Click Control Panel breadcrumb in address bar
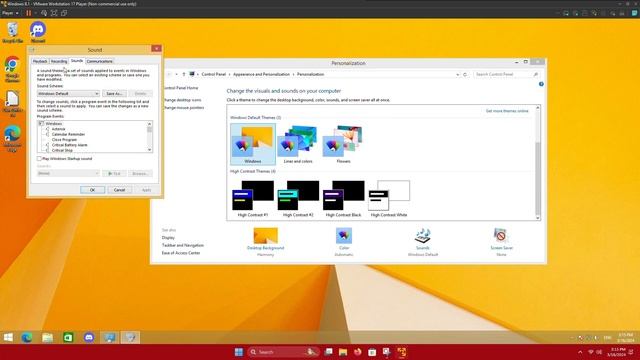This screenshot has width=640, height=360. coord(213,74)
